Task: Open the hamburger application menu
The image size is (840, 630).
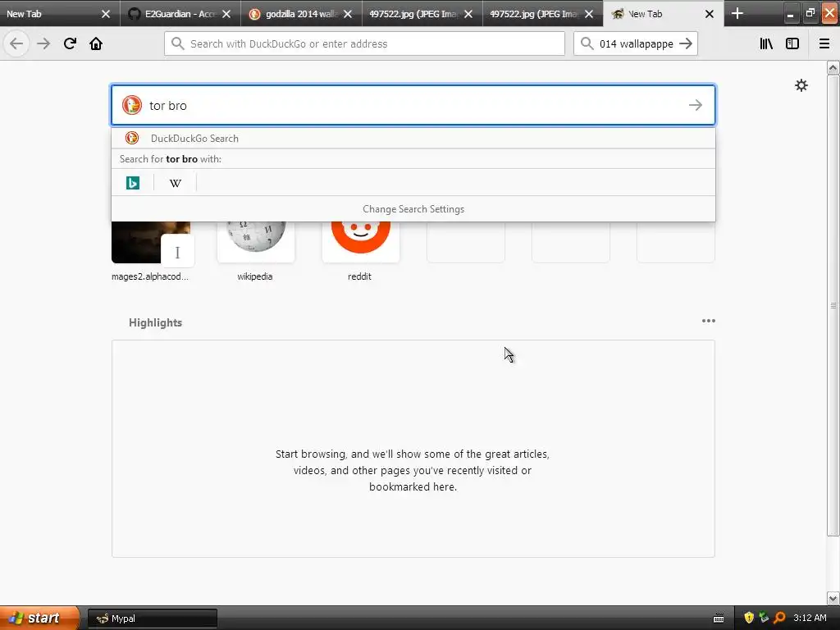Action: [x=824, y=43]
